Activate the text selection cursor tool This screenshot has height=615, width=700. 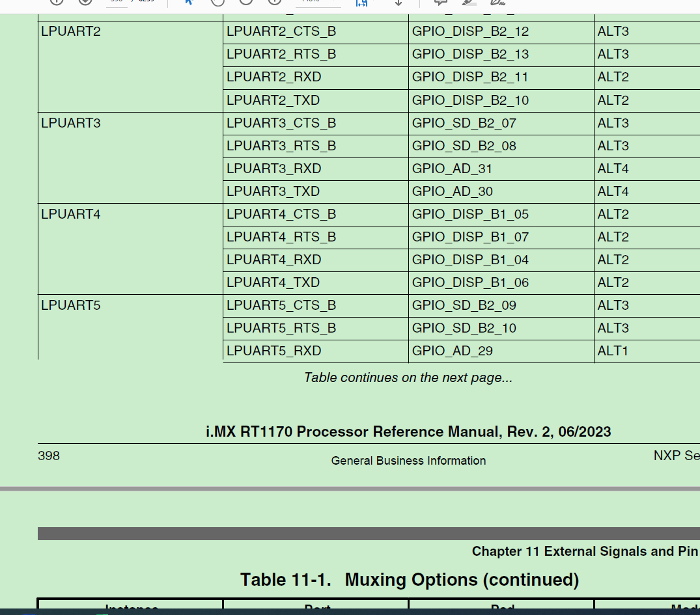click(x=189, y=3)
